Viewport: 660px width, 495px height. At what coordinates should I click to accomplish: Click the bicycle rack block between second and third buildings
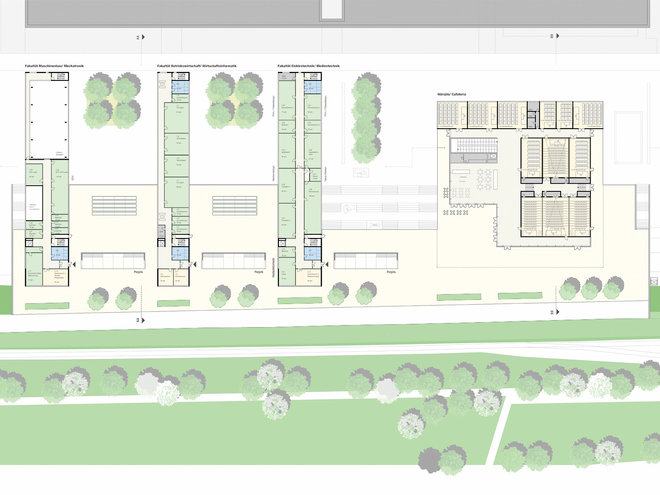pos(234,205)
